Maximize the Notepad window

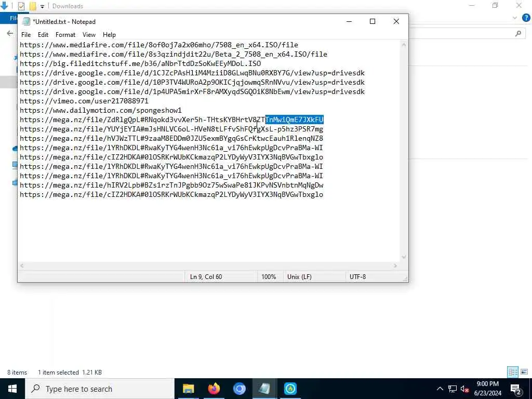tap(372, 21)
